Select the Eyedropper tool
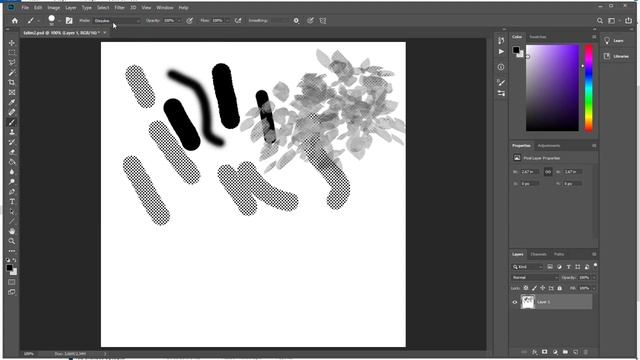This screenshot has height=360, width=640. pyautogui.click(x=12, y=102)
